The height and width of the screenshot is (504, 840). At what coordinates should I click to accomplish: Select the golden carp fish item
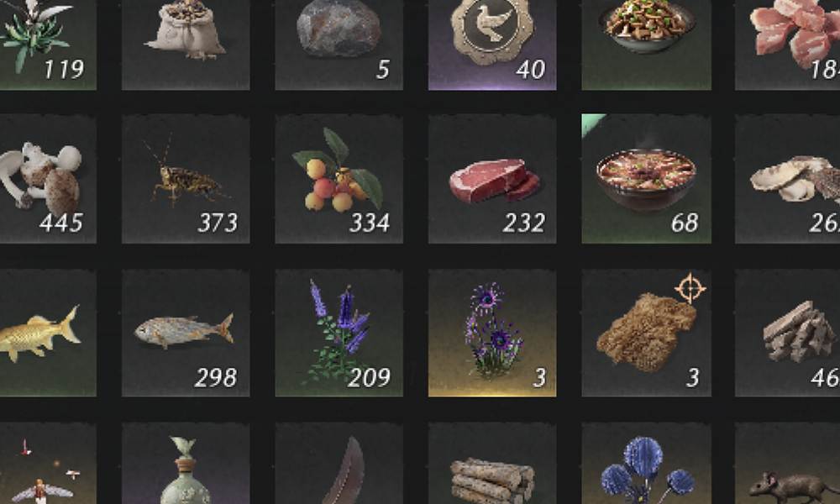[47, 333]
